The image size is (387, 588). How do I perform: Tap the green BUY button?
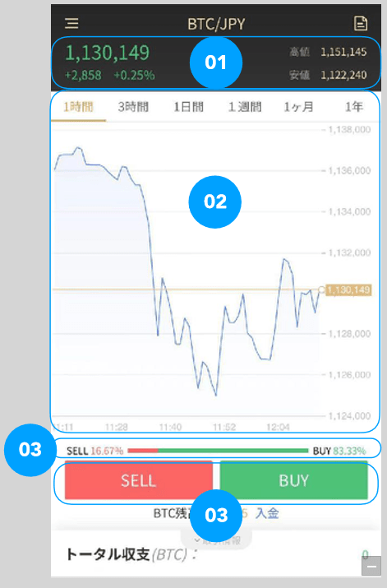[x=293, y=480]
